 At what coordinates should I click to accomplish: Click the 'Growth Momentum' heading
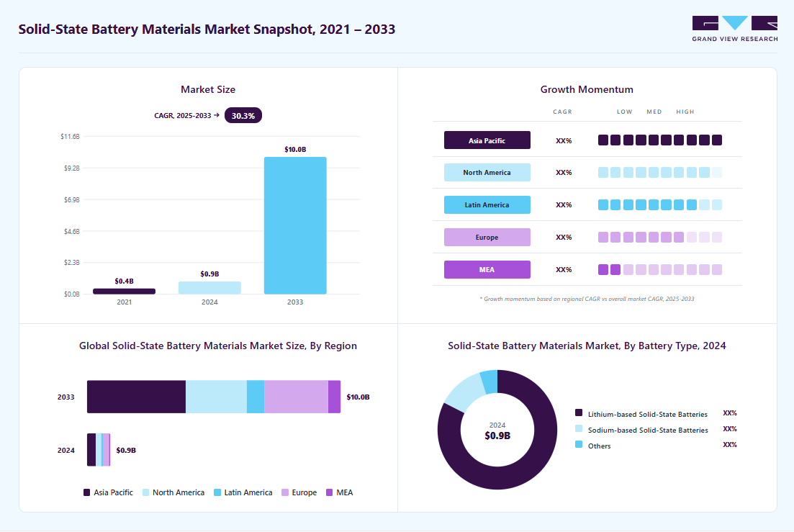click(x=587, y=89)
